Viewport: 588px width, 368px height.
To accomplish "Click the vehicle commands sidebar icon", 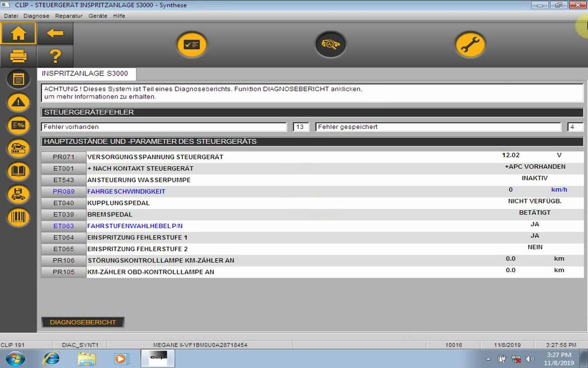I will (x=19, y=148).
